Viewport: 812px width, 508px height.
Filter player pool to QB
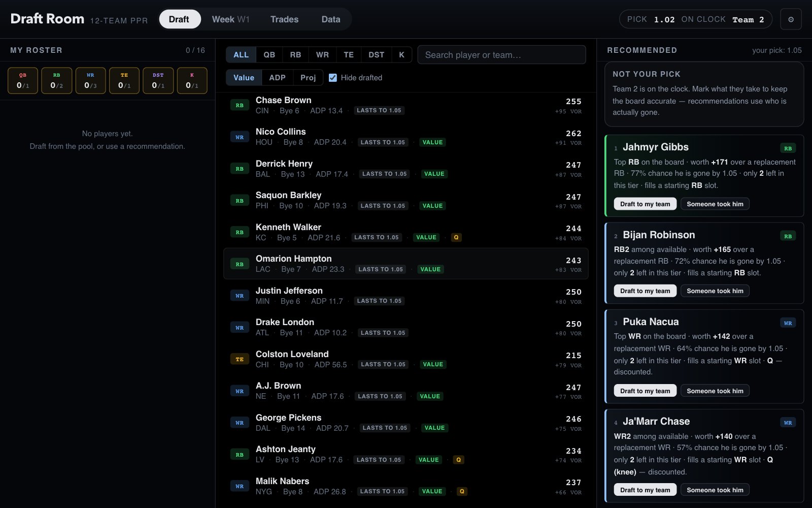(x=269, y=55)
